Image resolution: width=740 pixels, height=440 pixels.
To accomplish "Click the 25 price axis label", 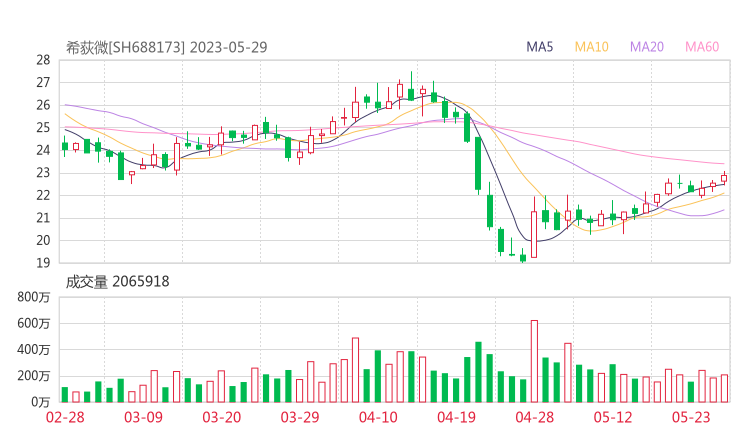I will click(x=43, y=128).
